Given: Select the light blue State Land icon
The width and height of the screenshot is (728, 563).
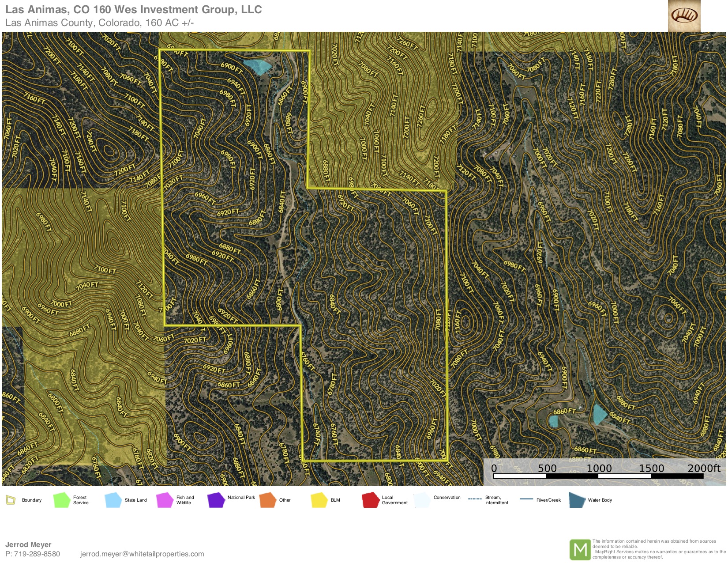Looking at the screenshot, I should click(x=113, y=500).
